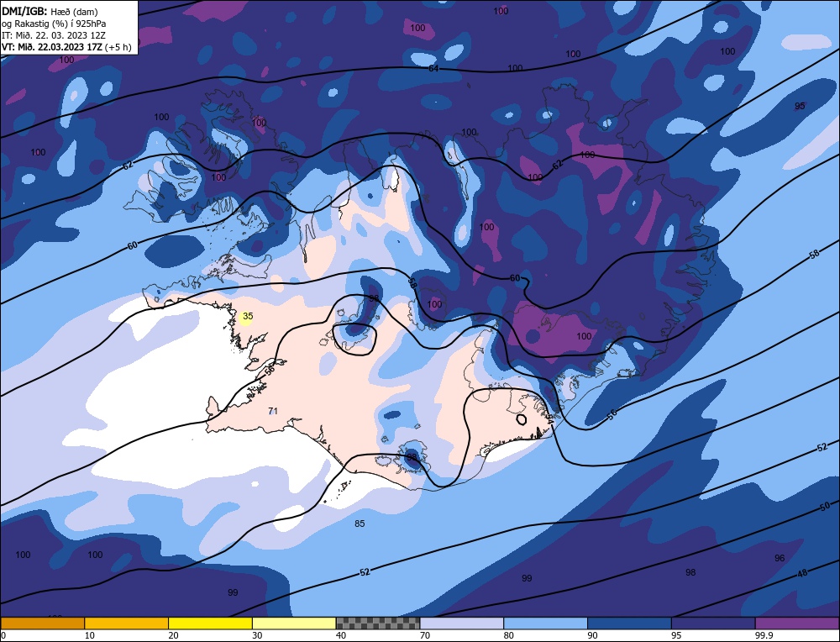840x642 pixels.
Task: Click the navy 95–99.9 legend swatch
Action: (713, 623)
